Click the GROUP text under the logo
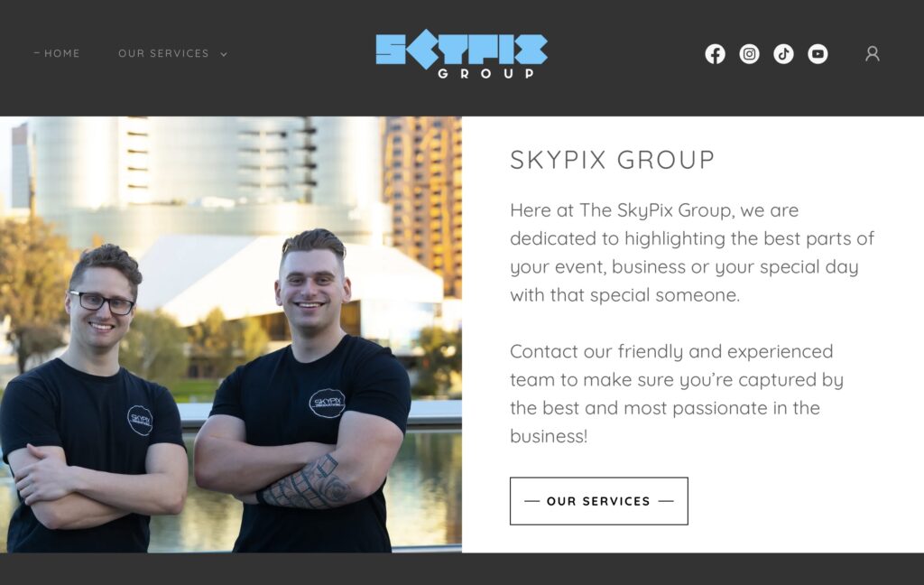Screen dimensions: 924x585 [485, 74]
